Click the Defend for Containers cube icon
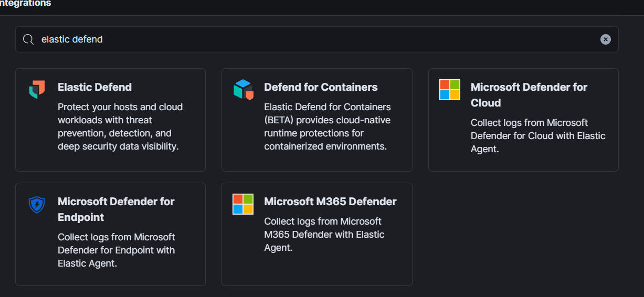Viewport: 644px width, 297px height. pos(244,89)
